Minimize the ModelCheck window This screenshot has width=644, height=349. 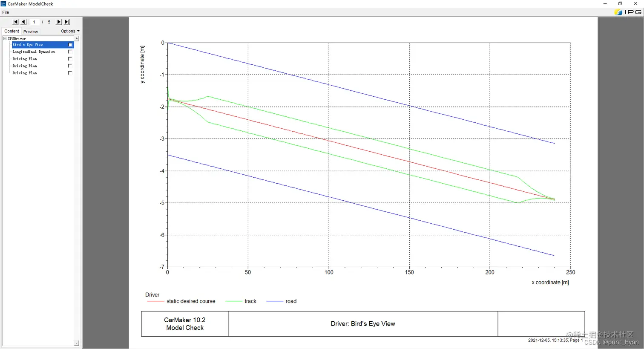605,4
